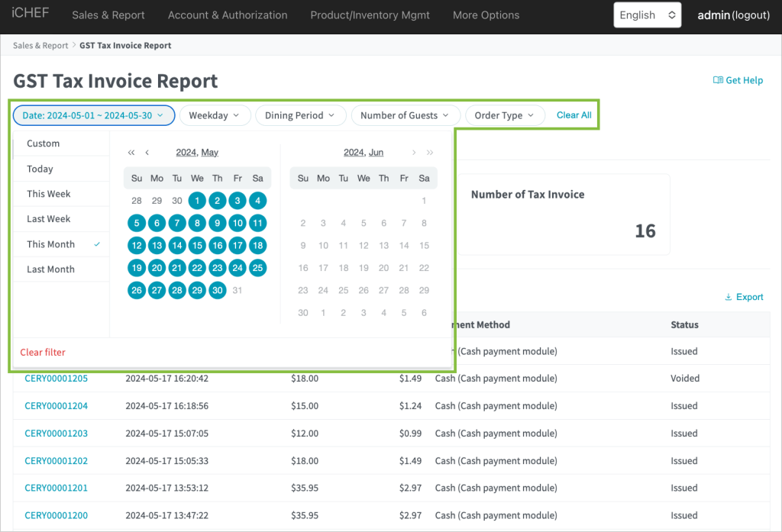Open the English language selector
Screen dimensions: 782x532
[647, 15]
